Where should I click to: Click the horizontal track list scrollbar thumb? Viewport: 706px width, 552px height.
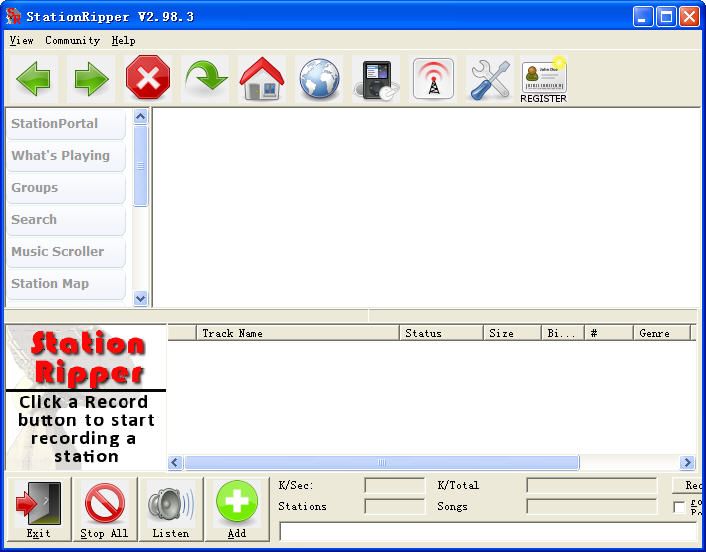(382, 462)
